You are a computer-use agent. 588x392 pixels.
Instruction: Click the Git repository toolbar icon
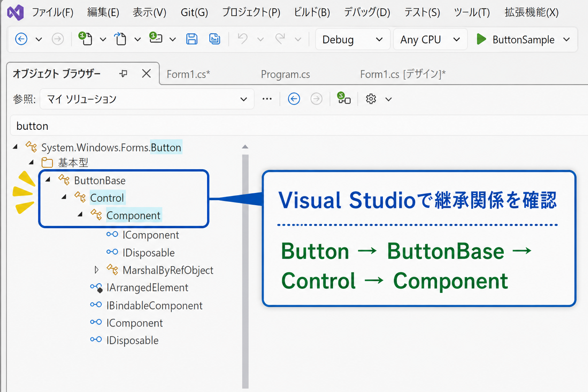coord(155,38)
